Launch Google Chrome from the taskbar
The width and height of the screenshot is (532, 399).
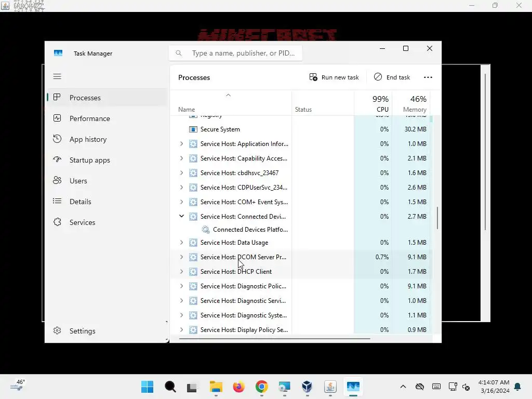click(x=262, y=387)
